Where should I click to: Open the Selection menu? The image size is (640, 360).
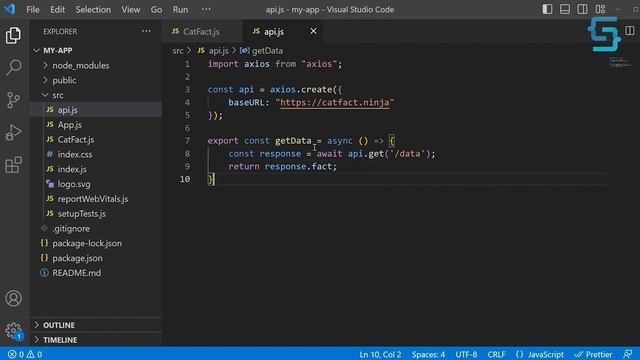93,9
